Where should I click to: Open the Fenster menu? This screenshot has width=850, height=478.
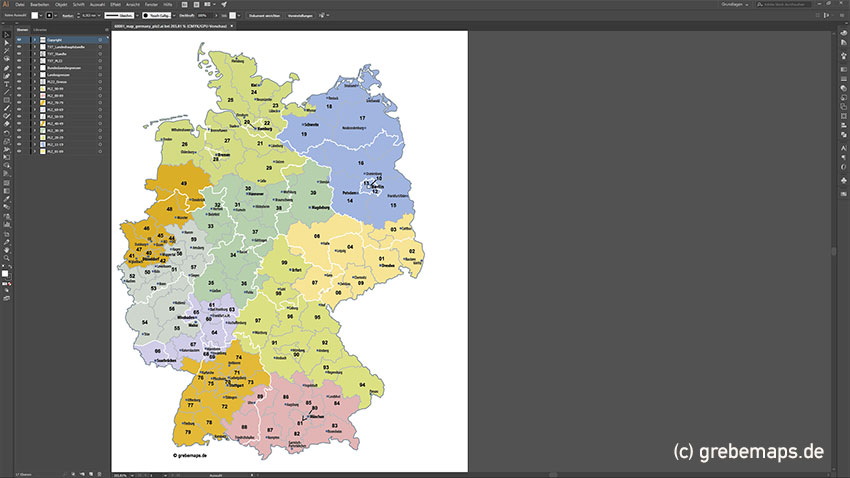pyautogui.click(x=151, y=5)
